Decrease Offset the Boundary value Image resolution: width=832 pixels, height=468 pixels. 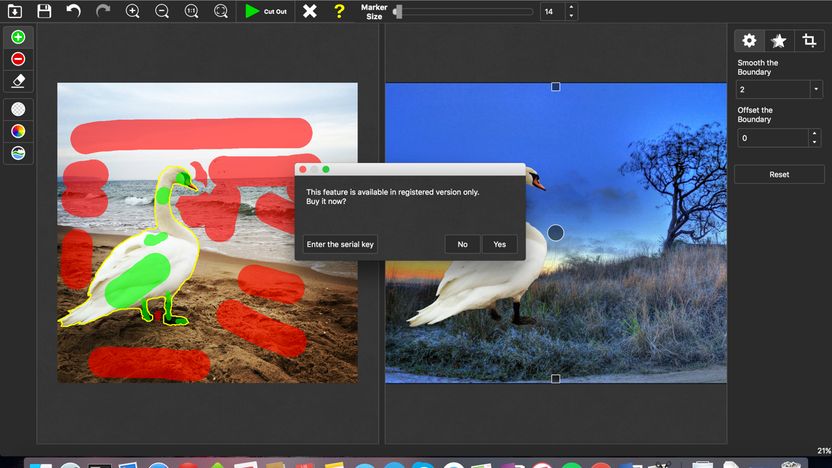814,142
